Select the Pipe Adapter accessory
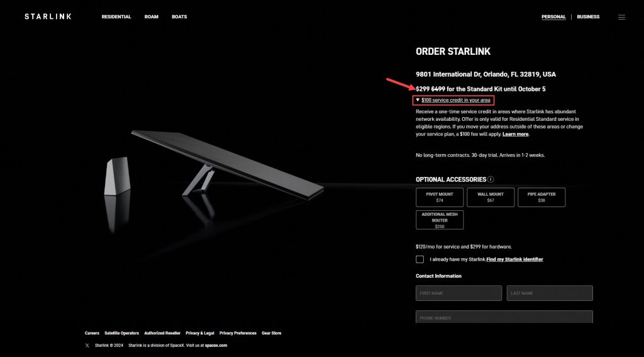This screenshot has width=644, height=357. coord(541,198)
